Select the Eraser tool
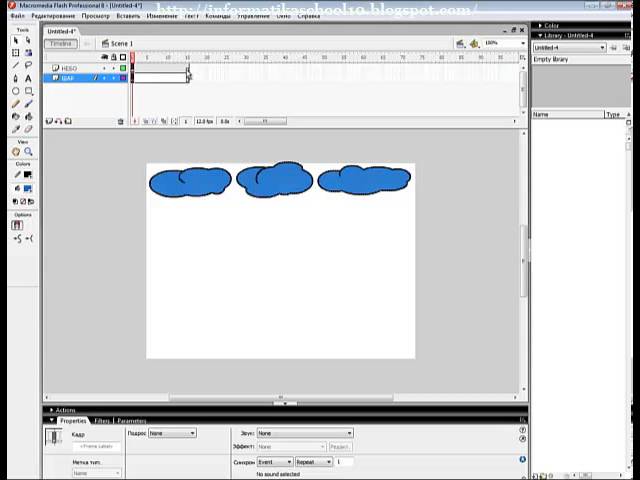Screen dimensions: 640x480 [28, 129]
